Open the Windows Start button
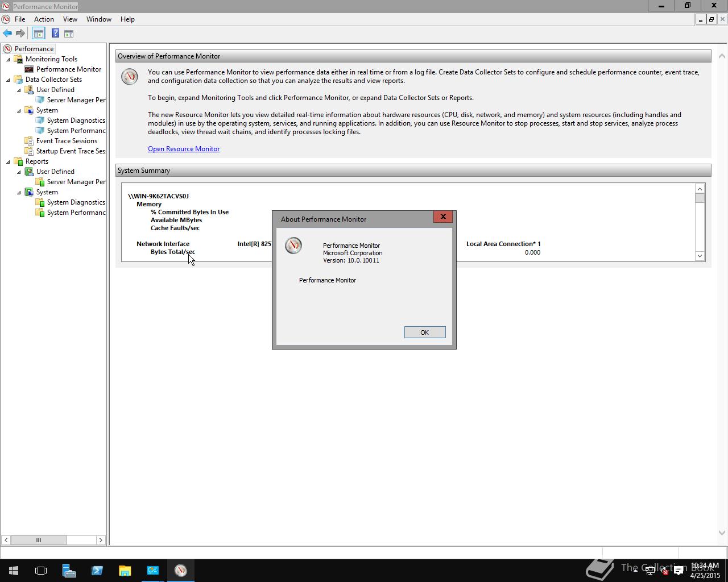728x582 pixels. coord(14,571)
